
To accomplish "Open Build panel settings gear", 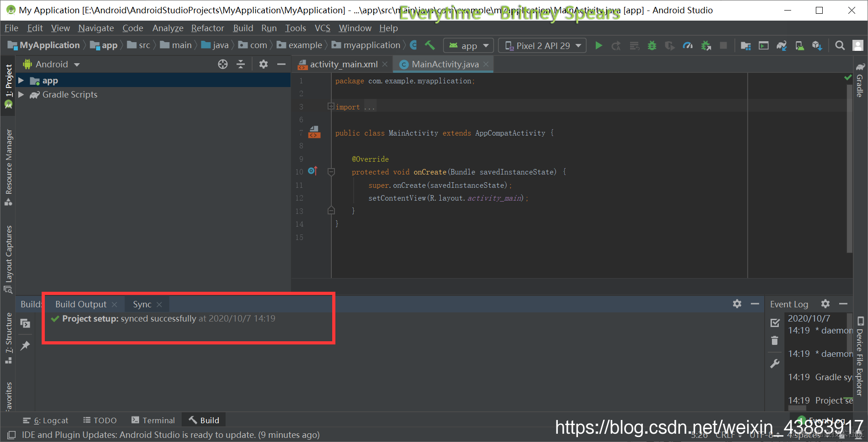I will 737,304.
